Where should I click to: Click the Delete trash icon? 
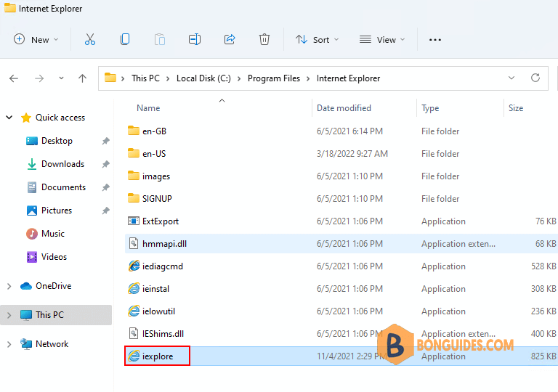264,39
